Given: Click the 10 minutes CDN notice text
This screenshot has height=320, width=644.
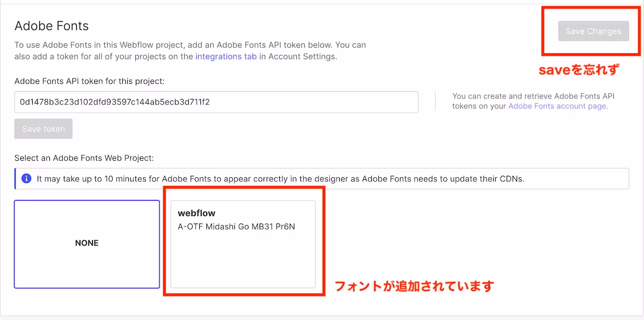Looking at the screenshot, I should point(281,178).
